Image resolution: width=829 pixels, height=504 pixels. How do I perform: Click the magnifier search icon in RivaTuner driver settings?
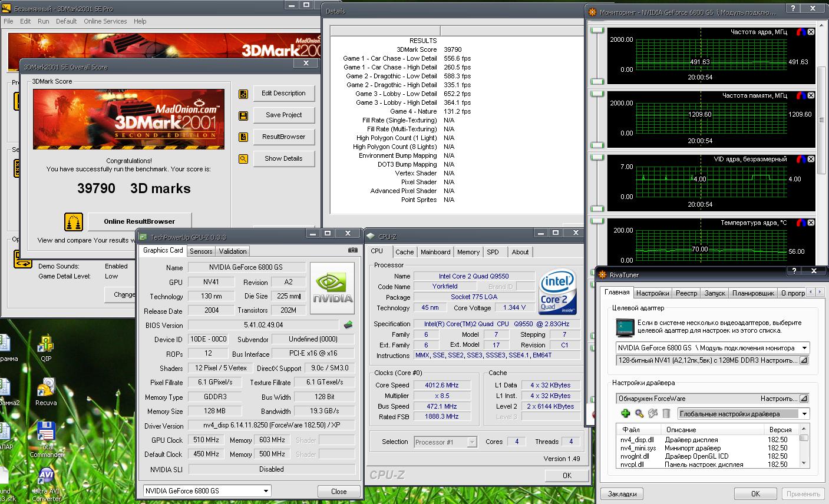tap(639, 413)
